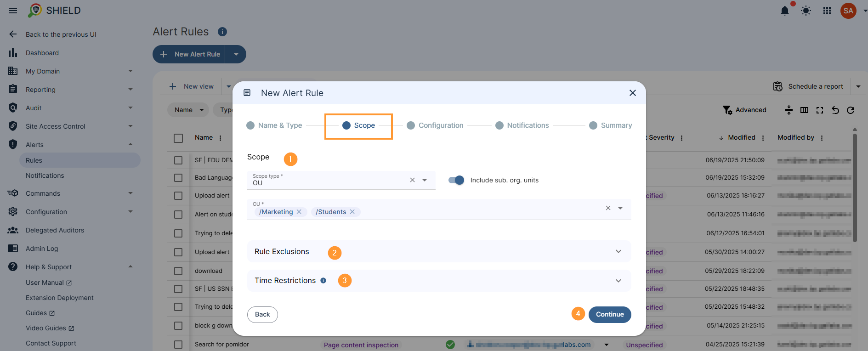Click the table vertical scrollbar

pos(855,187)
